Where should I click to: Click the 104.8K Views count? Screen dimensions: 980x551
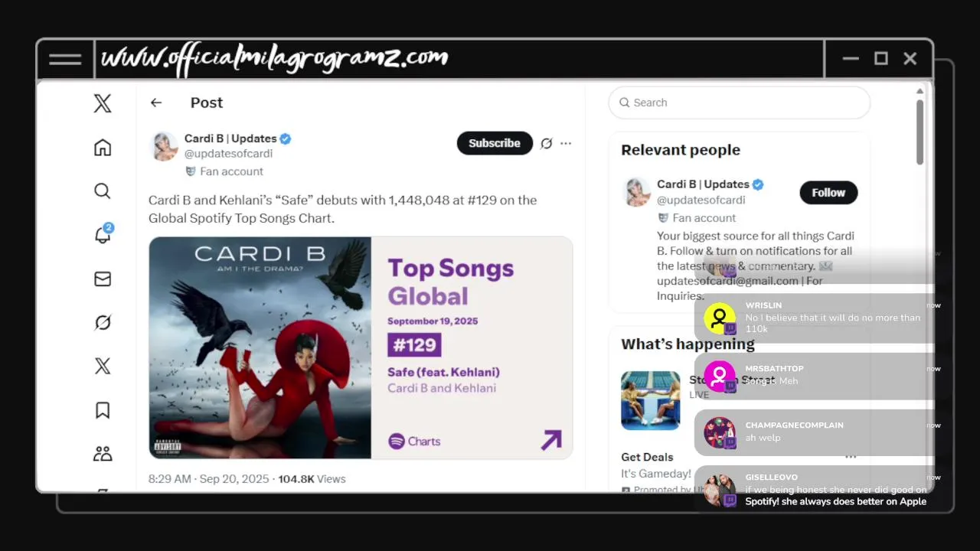click(312, 479)
